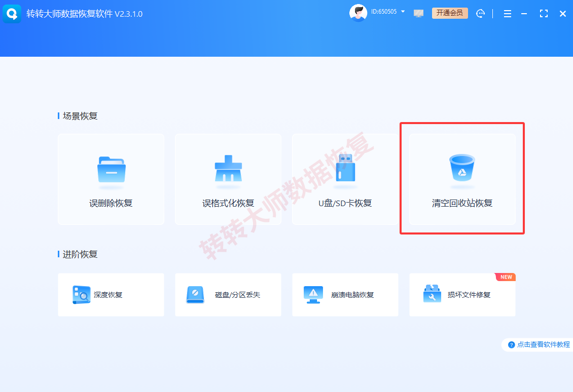Select the 磁盘/分区丢失 disk icon

point(195,295)
